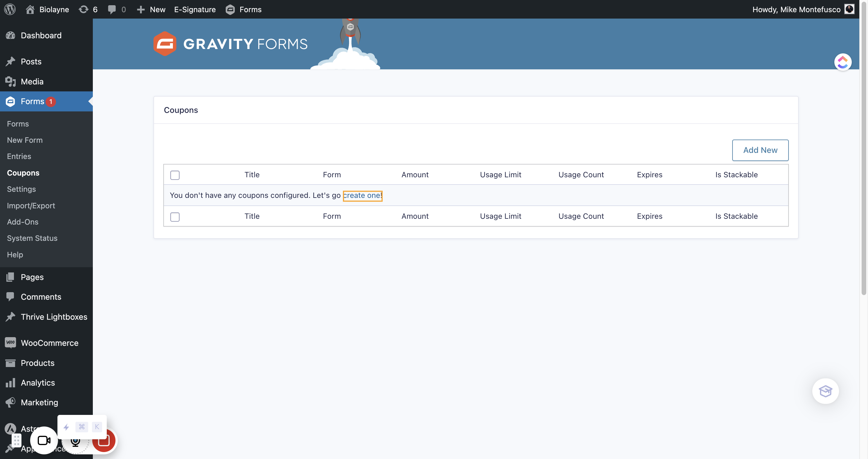
Task: Click the Posts pushpin icon
Action: tap(10, 61)
